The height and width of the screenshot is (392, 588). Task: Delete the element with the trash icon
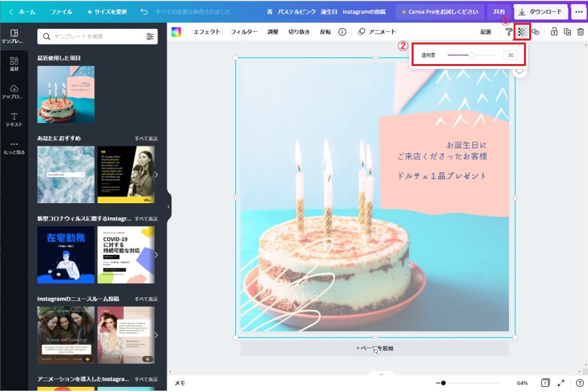tap(580, 31)
